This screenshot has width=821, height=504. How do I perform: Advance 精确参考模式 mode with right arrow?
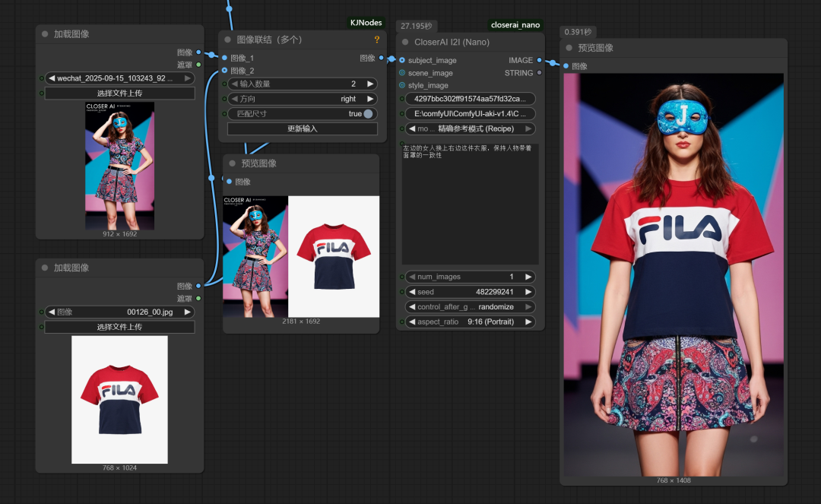point(528,128)
